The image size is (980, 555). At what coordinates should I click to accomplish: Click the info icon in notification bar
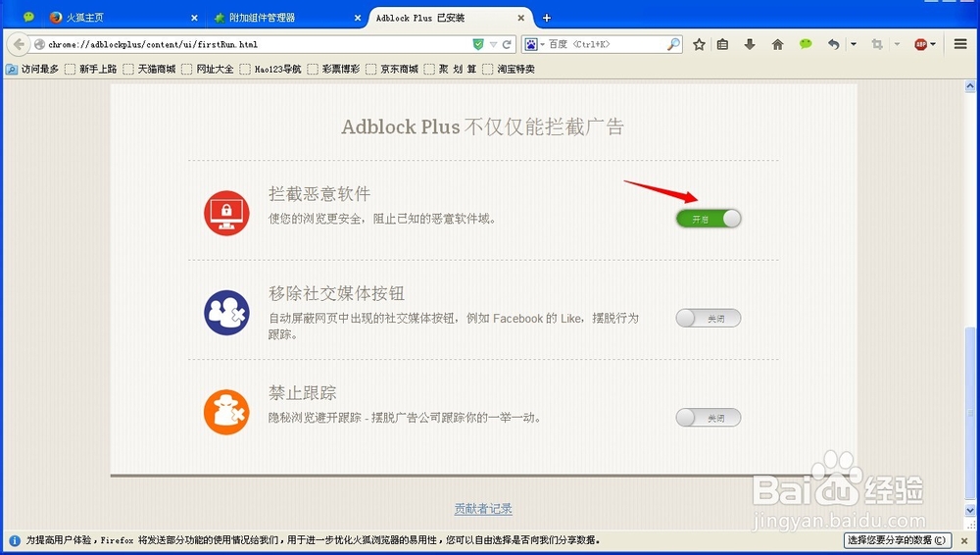[x=15, y=540]
